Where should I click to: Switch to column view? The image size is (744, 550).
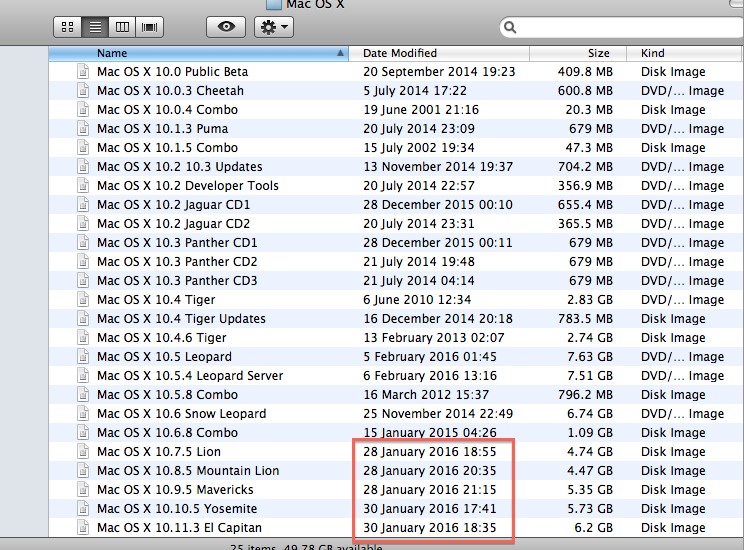click(x=122, y=27)
